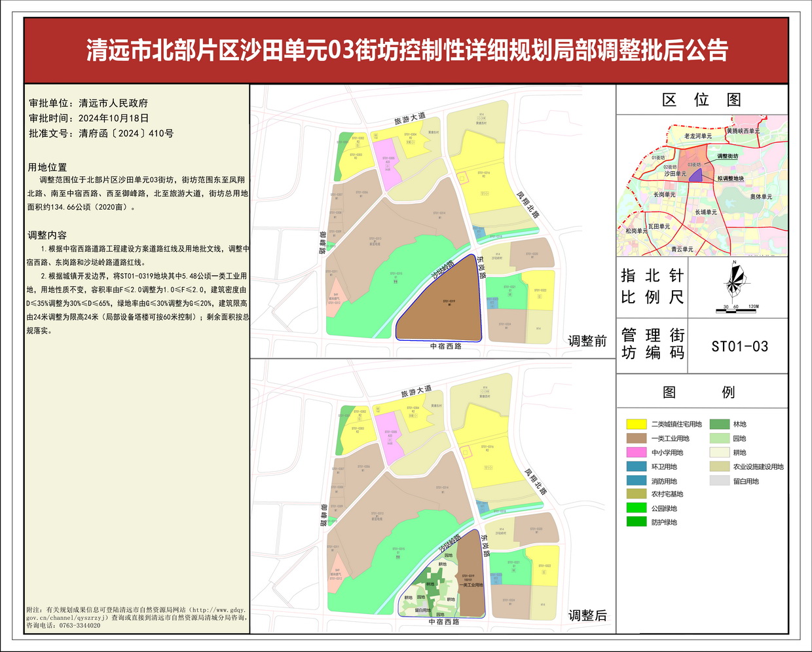The height and width of the screenshot is (652, 812).
Task: Select the brown 一类工业用地 legend swatch
Action: (x=636, y=438)
